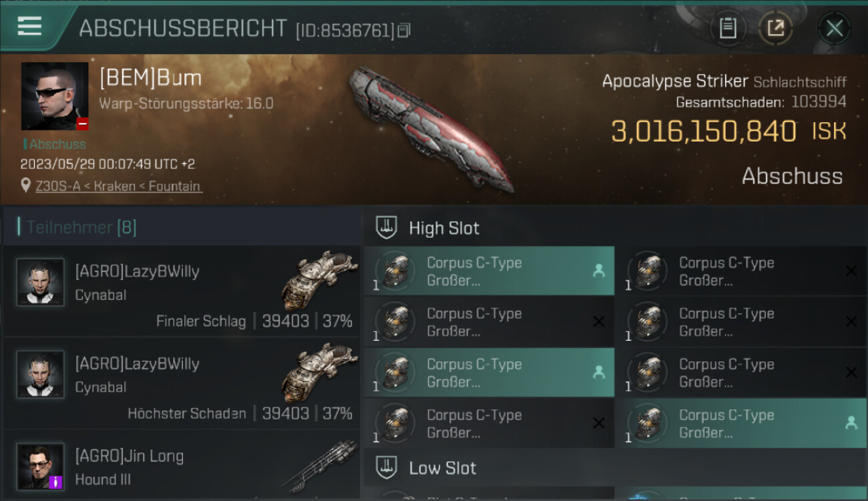Click the Cynabal ship icon for Finaler Schlag

(319, 281)
